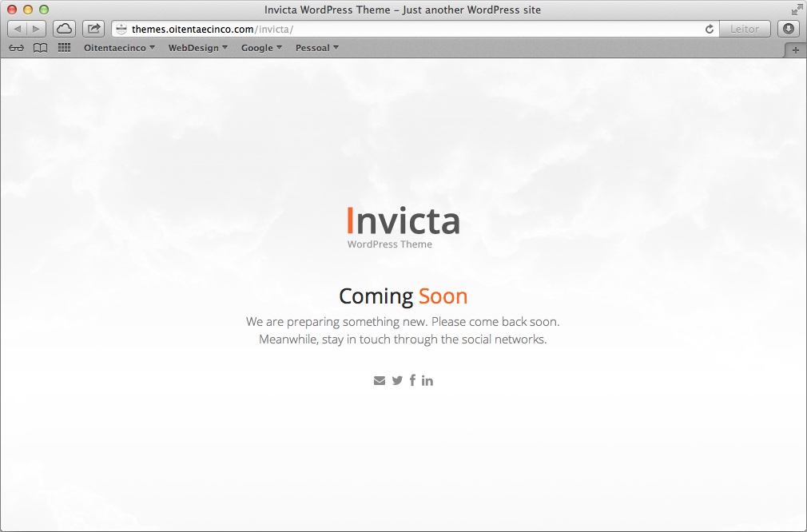Viewport: 807px width, 532px height.
Task: Open the Pessoal bookmarks folder menu
Action: coord(316,48)
